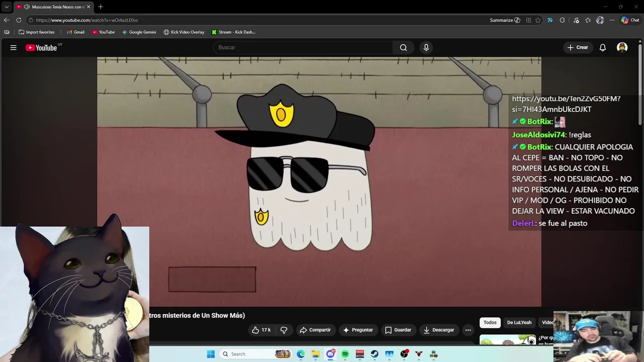Dislike the video with thumbs down
644x362 pixels.
(x=284, y=330)
